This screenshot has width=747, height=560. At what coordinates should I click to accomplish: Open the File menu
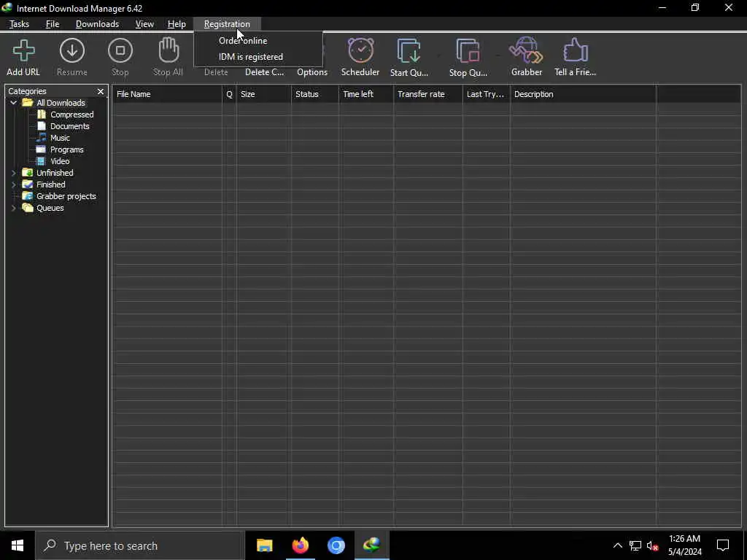coord(53,24)
